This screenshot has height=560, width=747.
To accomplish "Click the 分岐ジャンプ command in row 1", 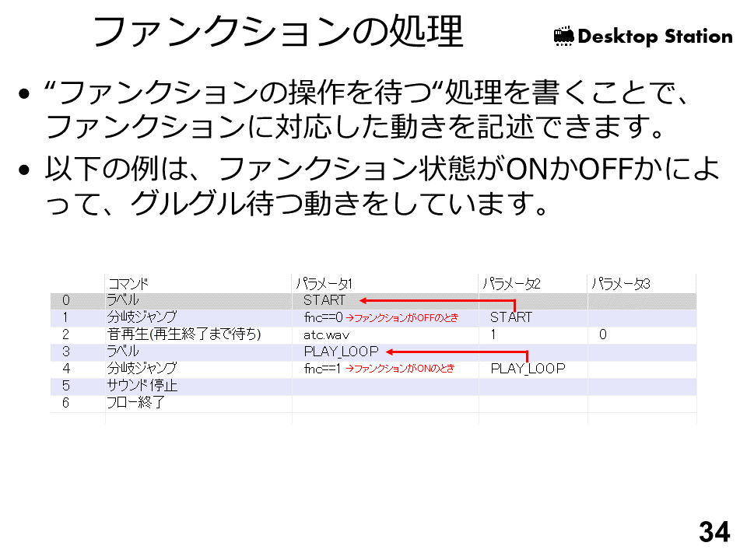I will (142, 317).
